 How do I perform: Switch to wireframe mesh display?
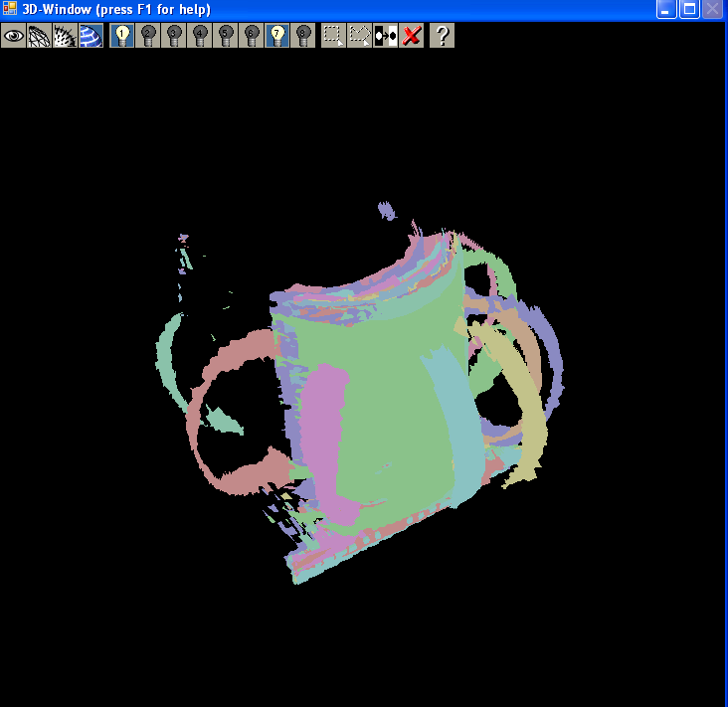40,35
